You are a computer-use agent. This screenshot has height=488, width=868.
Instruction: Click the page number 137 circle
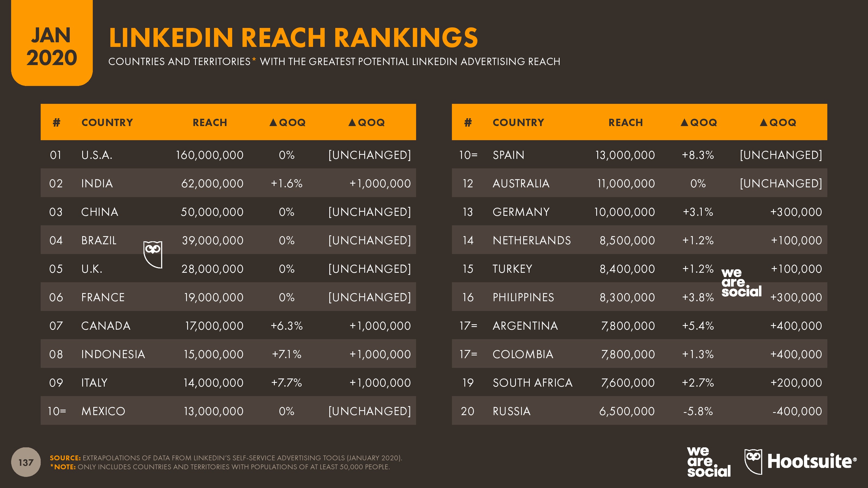coord(26,462)
